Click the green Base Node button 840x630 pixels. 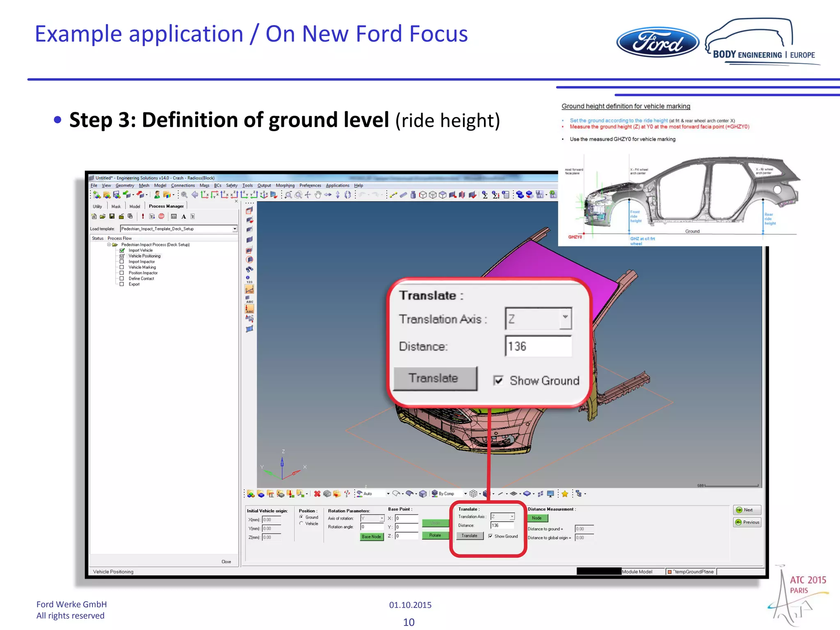tap(372, 536)
